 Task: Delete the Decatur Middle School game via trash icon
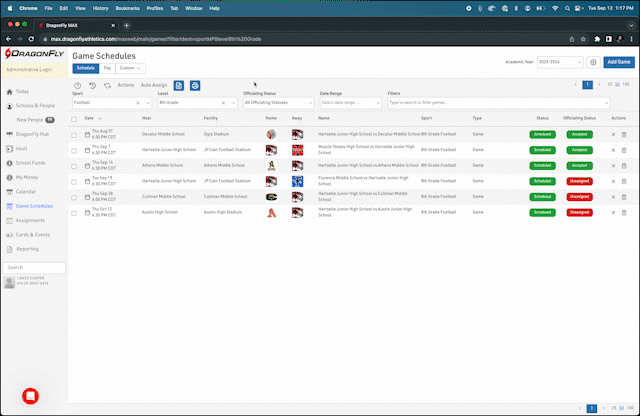click(624, 133)
